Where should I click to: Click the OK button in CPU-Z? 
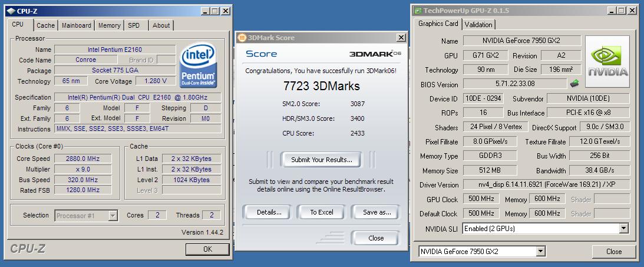coord(207,249)
